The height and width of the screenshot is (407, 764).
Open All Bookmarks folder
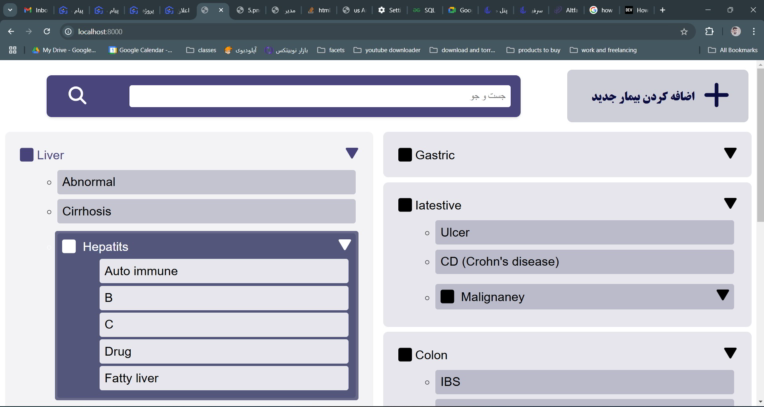click(x=732, y=50)
